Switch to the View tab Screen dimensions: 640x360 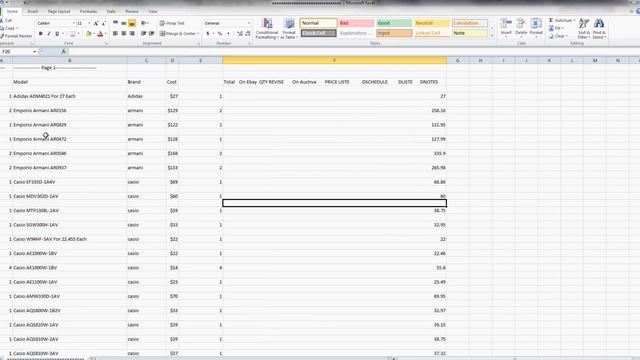click(x=153, y=11)
